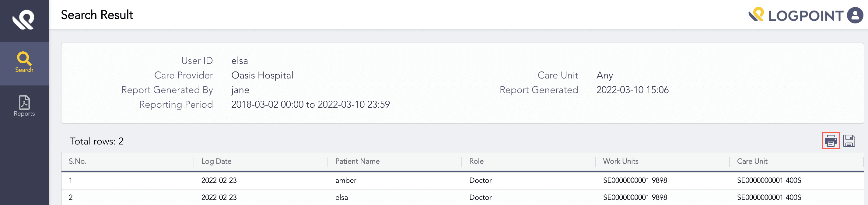Click the reporting period date range value
Image resolution: width=868 pixels, height=205 pixels.
pos(310,105)
